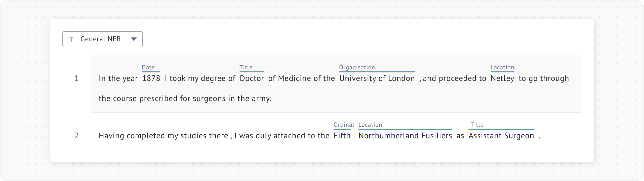Click the Location tag above Northumberland Fusiliers

370,125
